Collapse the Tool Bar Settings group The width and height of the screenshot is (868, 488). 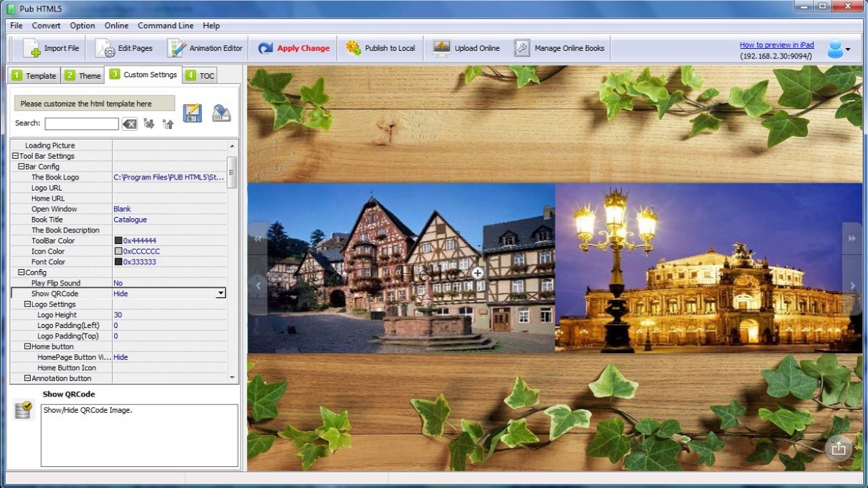(16, 156)
